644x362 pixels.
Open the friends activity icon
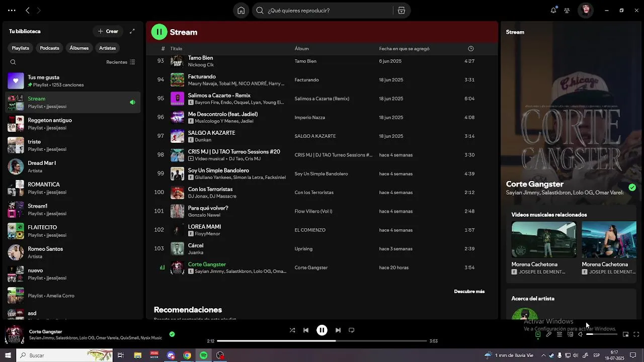coord(567,10)
